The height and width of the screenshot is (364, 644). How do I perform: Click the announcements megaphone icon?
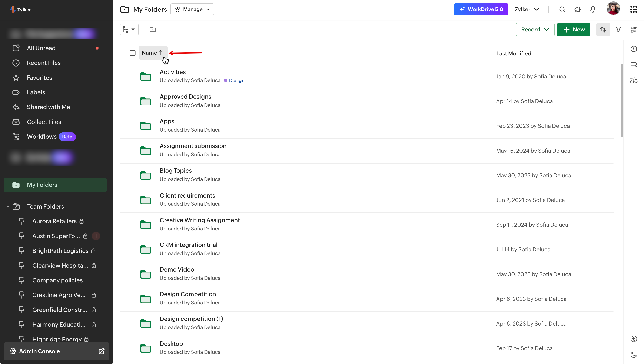coord(577,10)
